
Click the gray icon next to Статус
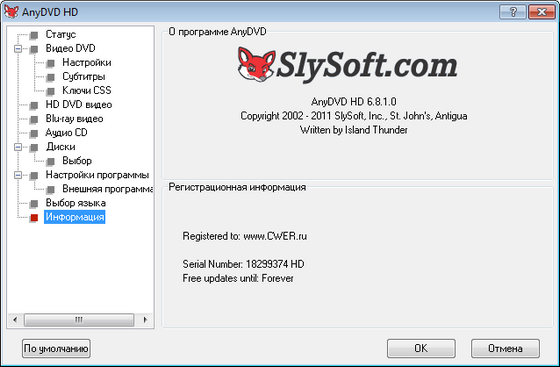coord(34,35)
